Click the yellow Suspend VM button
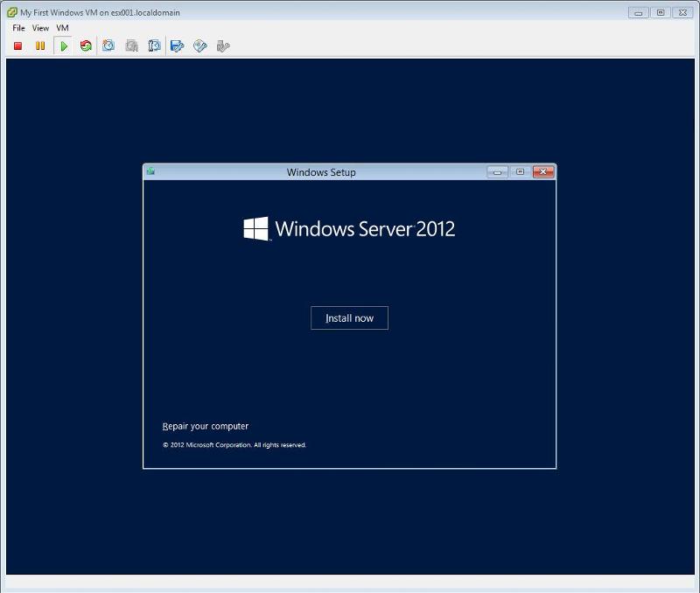This screenshot has width=700, height=593. (x=40, y=46)
